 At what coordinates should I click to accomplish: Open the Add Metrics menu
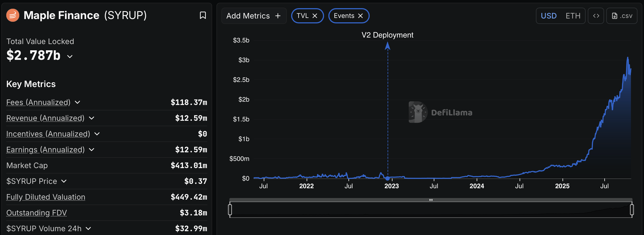248,16
